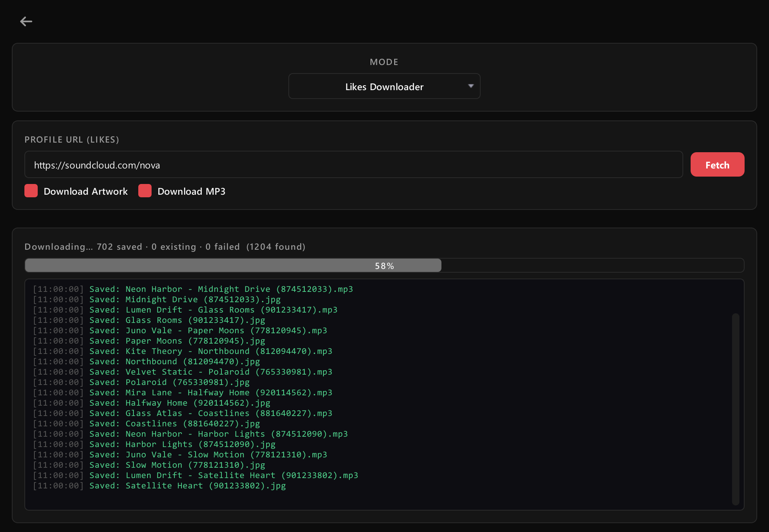
Task: Select log line Glass Rooms (901233417).jpg
Action: 149,320
